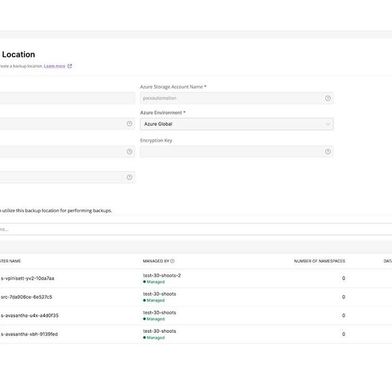Select cluster row s-avasantha-u4x-a4d0f35
Image resolution: width=392 pixels, height=392 pixels.
[196, 316]
